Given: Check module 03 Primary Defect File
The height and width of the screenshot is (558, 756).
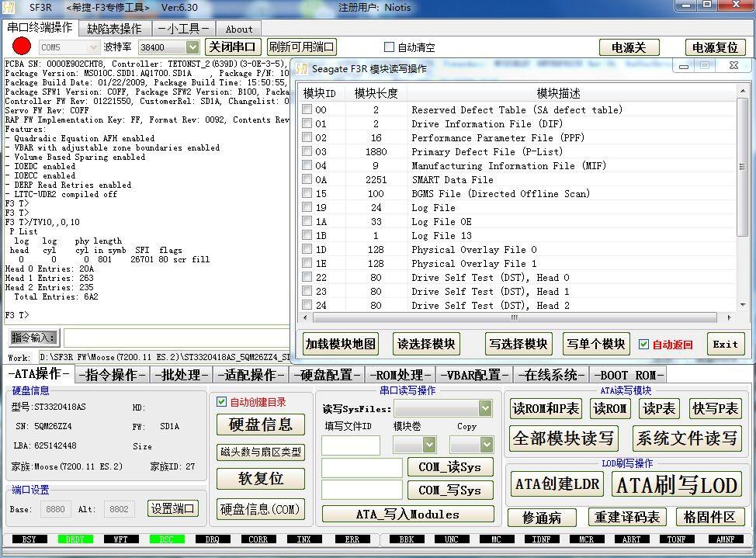Looking at the screenshot, I should pyautogui.click(x=307, y=152).
